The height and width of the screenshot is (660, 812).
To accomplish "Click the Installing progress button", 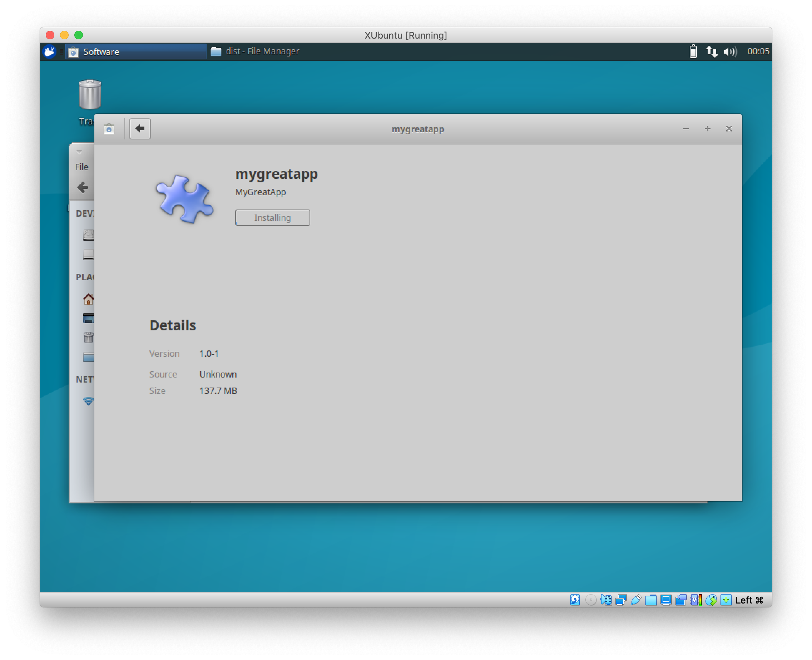I will [272, 218].
